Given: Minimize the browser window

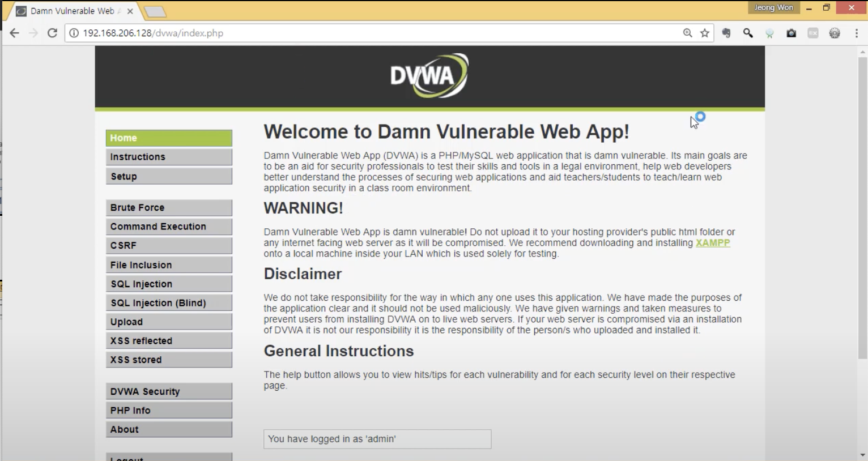Looking at the screenshot, I should (x=809, y=8).
